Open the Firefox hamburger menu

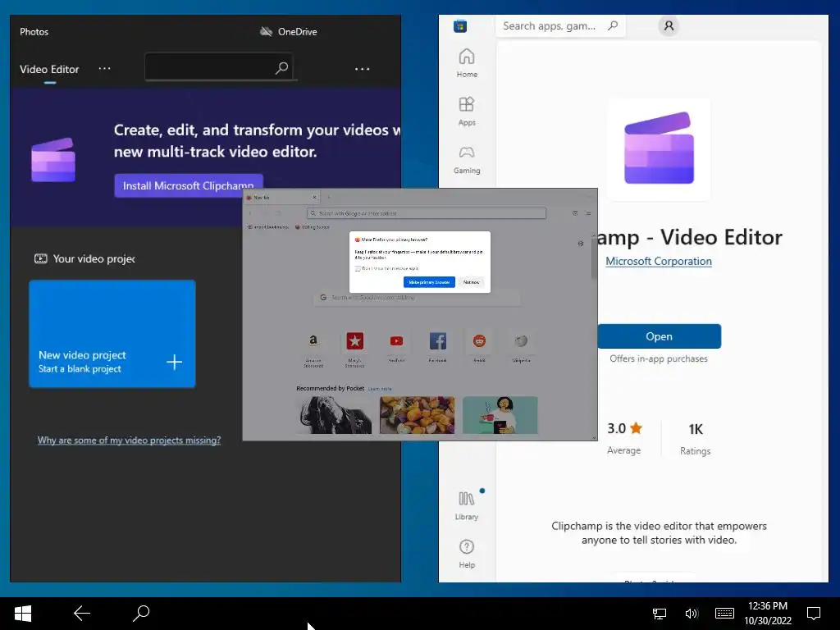pos(588,213)
